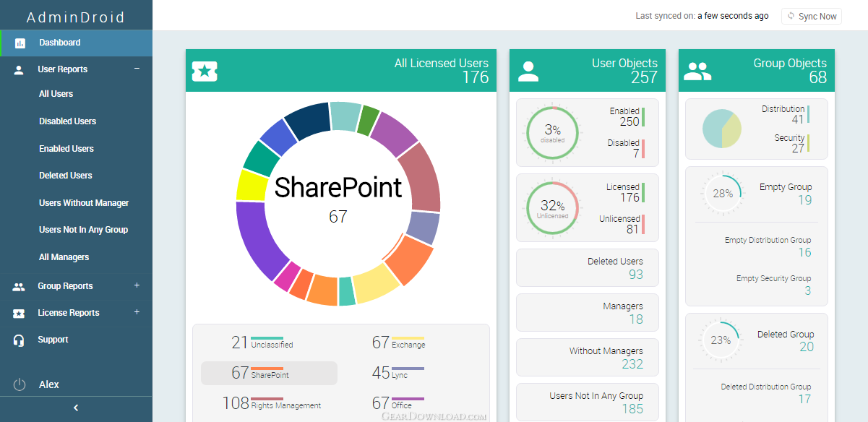This screenshot has width=868, height=422.
Task: Expand Group Reports with the plus sign
Action: [137, 285]
